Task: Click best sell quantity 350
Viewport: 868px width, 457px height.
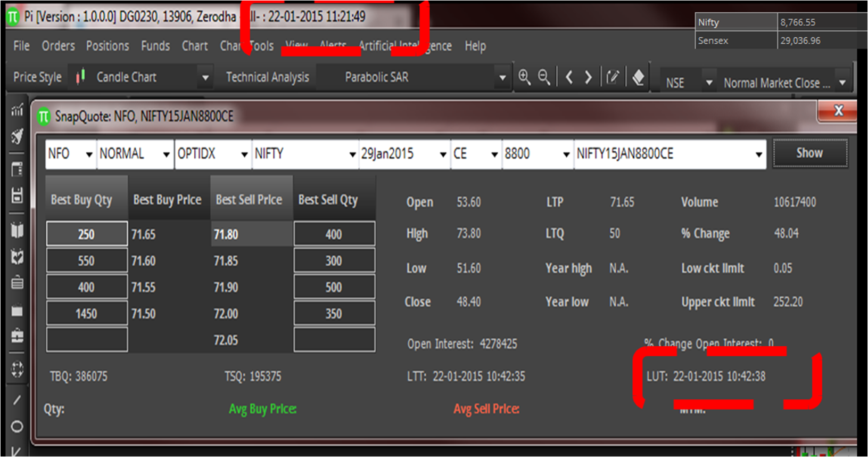Action: (334, 313)
